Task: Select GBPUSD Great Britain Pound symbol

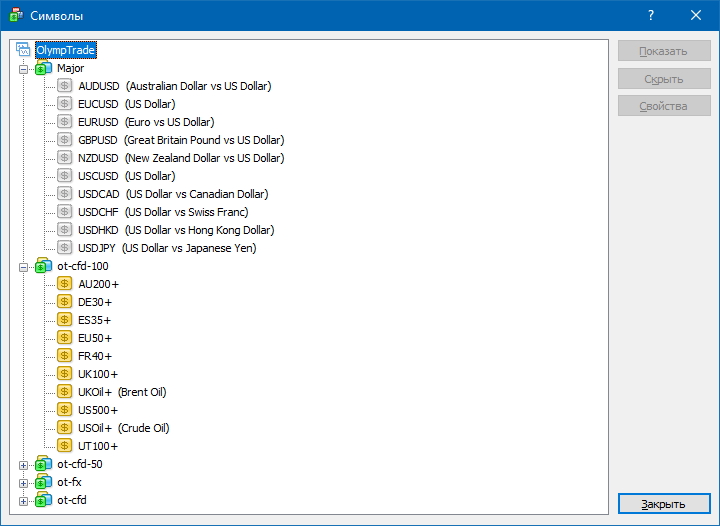Action: 180,140
